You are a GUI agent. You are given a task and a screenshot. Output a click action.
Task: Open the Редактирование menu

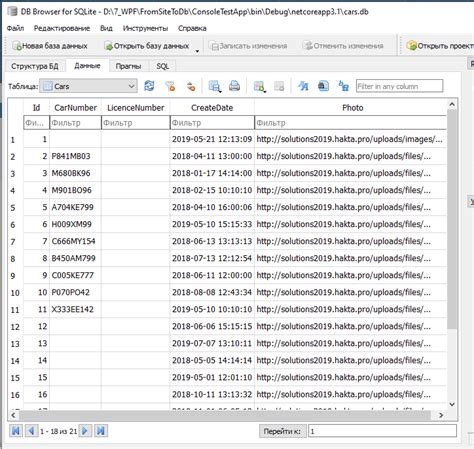(x=62, y=28)
